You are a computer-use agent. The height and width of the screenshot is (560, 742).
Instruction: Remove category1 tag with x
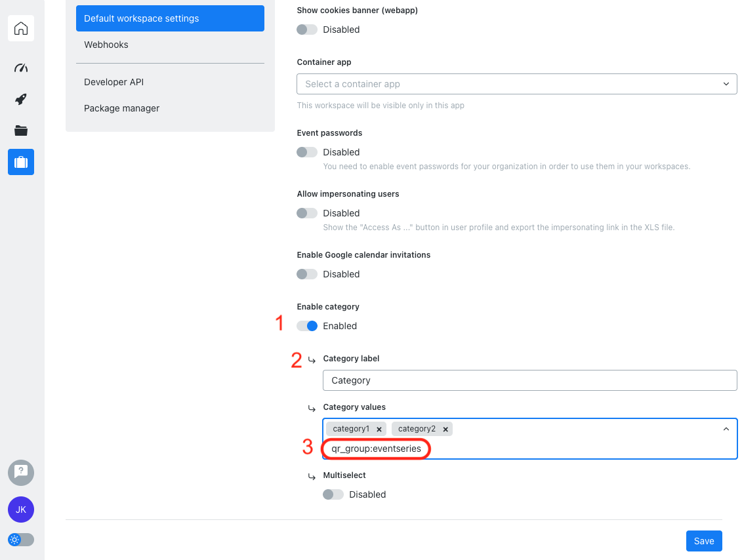[379, 429]
